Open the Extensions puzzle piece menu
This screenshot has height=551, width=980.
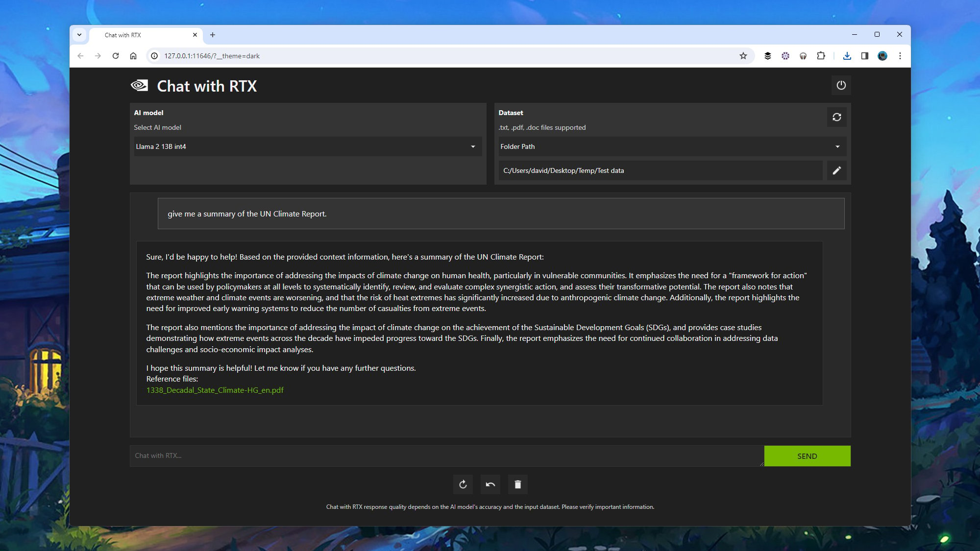click(x=821, y=56)
